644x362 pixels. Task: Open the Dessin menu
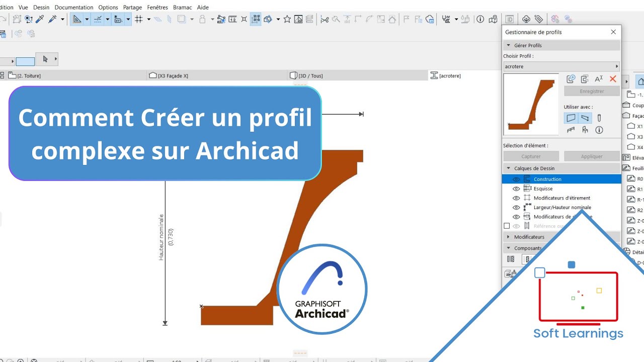pyautogui.click(x=41, y=8)
